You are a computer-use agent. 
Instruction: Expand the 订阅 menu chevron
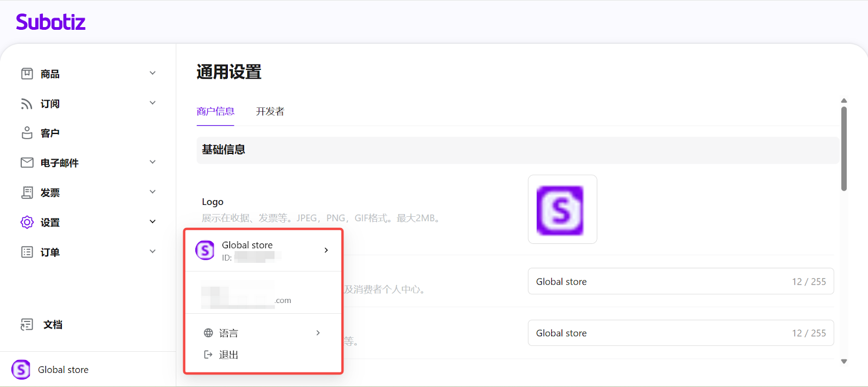152,103
